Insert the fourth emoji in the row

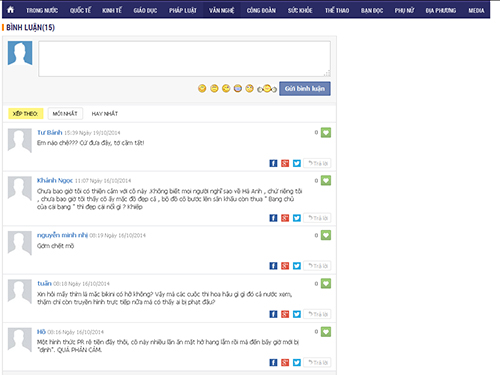click(x=238, y=88)
